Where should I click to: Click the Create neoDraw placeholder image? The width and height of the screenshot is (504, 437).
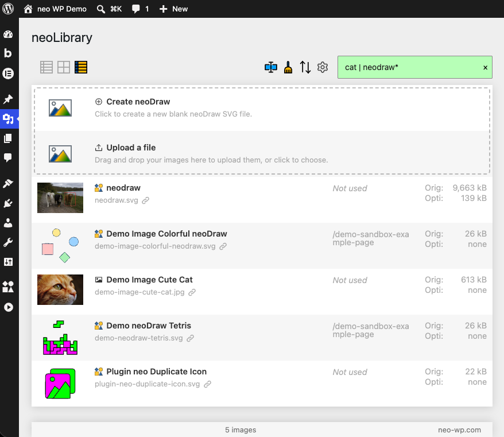60,108
